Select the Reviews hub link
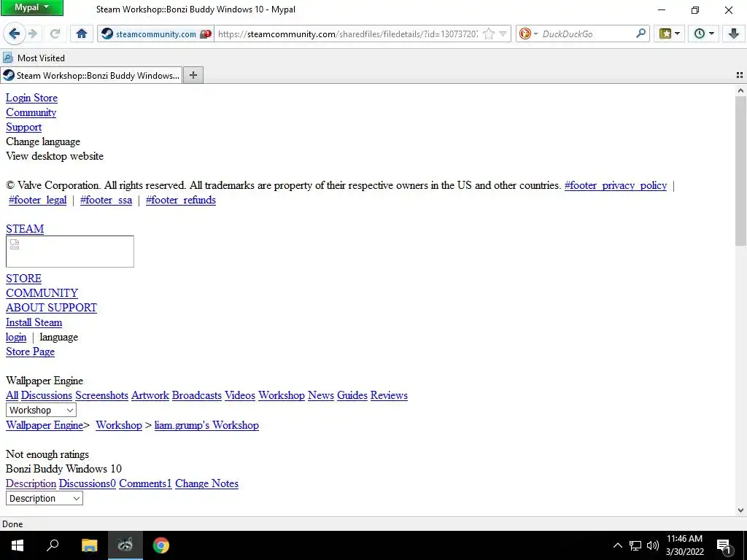 [389, 395]
